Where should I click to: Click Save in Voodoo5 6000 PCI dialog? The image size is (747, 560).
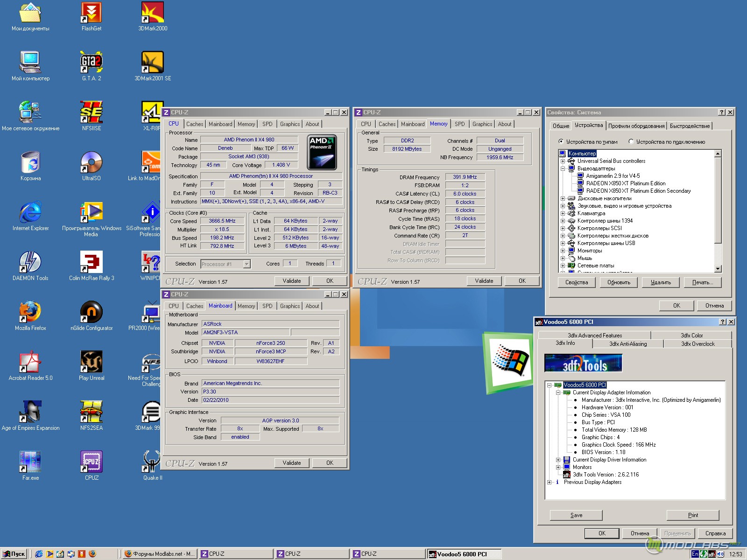(576, 515)
